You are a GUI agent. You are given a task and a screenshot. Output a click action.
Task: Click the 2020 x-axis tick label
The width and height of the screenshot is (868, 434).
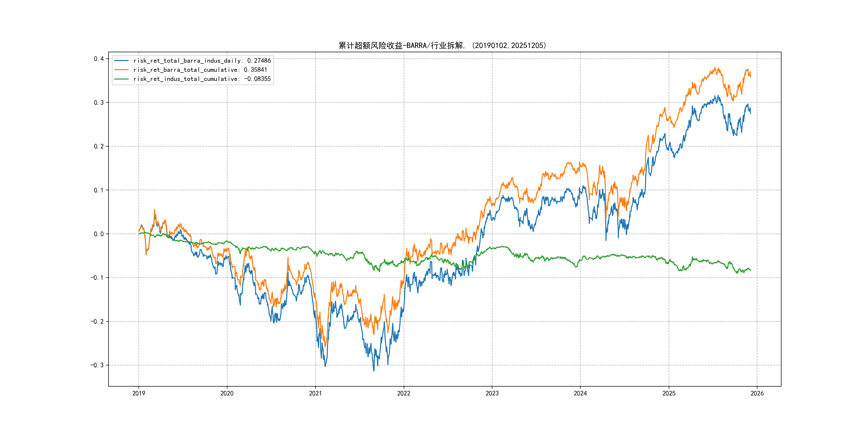(x=227, y=393)
